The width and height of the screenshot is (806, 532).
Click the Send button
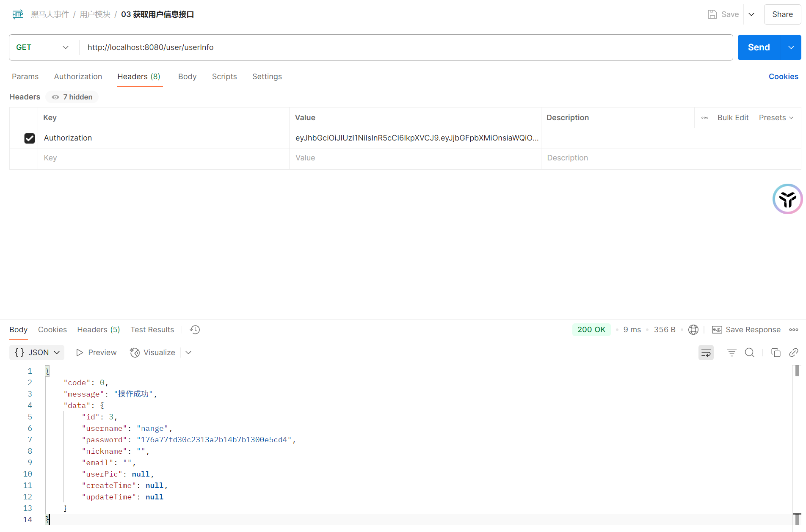759,47
